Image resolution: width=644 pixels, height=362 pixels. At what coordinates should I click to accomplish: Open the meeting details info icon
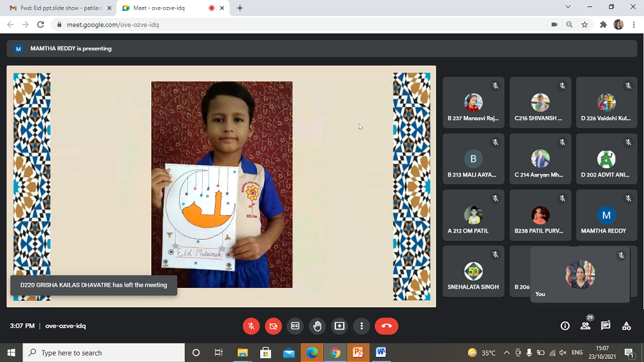pos(565,326)
